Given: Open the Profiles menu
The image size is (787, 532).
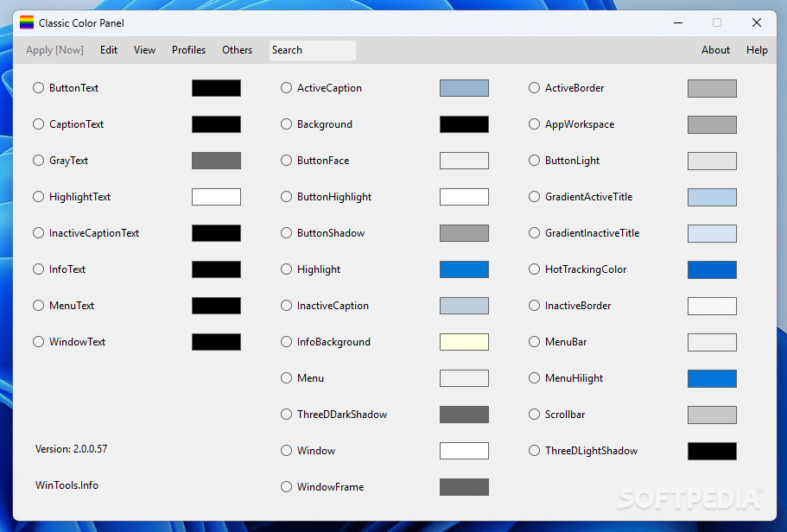Looking at the screenshot, I should 188,50.
